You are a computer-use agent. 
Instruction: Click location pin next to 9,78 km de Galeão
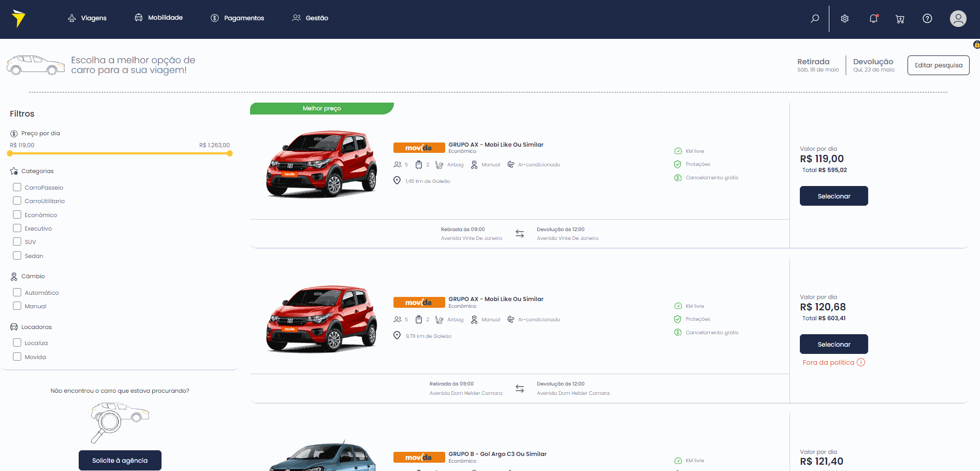(397, 335)
